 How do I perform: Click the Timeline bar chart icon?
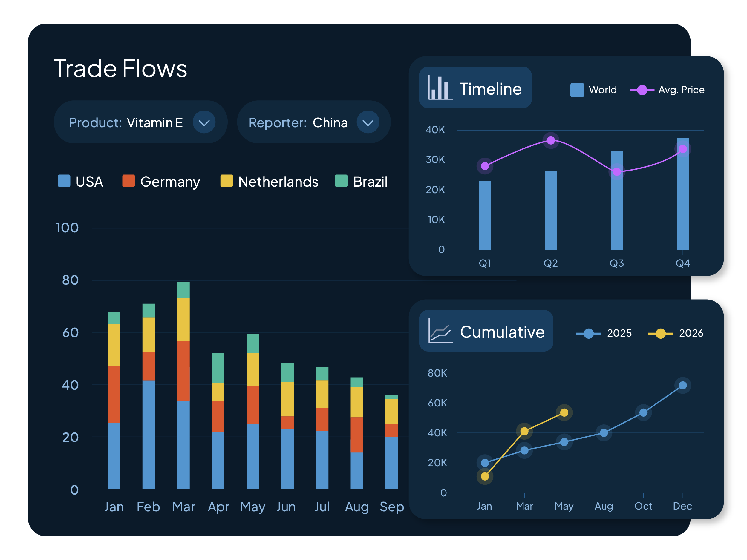(x=440, y=88)
